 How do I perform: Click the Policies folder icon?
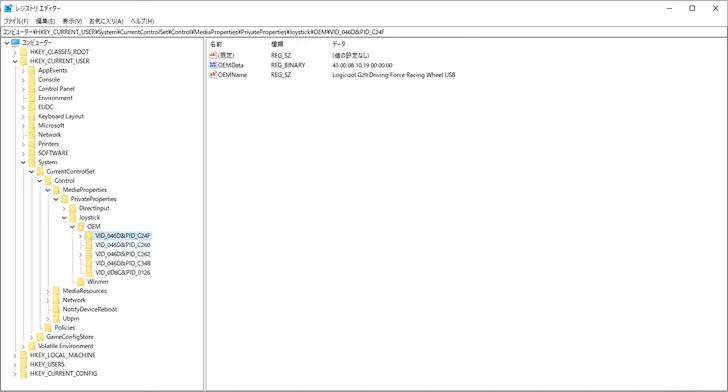point(48,328)
